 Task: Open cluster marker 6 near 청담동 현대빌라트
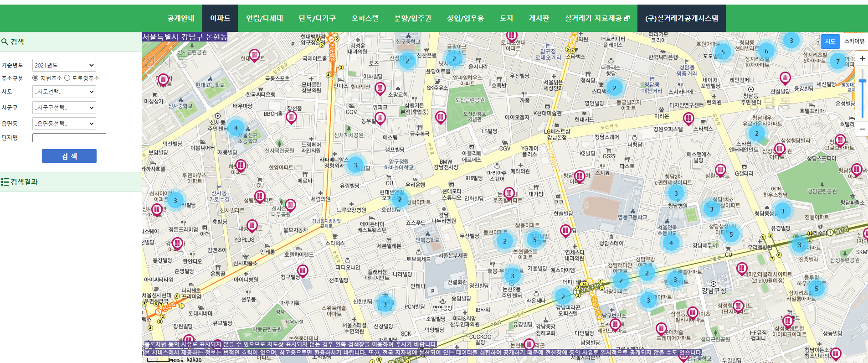click(766, 51)
